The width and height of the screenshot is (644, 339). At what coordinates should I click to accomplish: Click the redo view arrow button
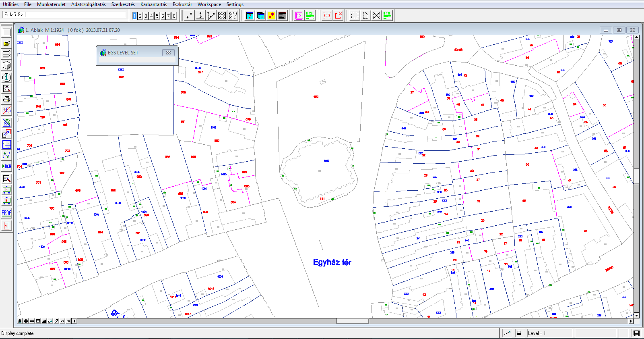68,321
